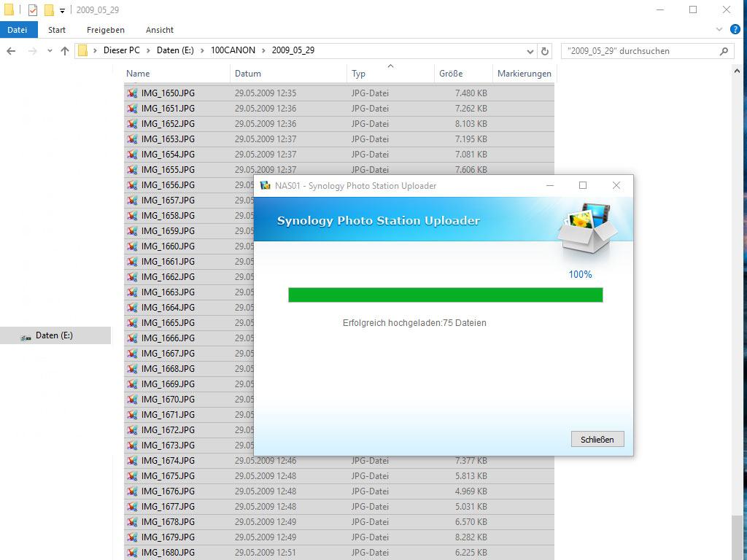Click the Daten (E:) drive icon
Viewport: 747px width, 560px height.
[26, 337]
